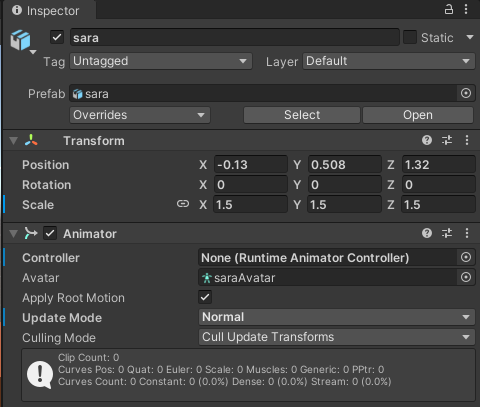Image resolution: width=480 pixels, height=407 pixels.
Task: Open the Update Mode dropdown
Action: pyautogui.click(x=337, y=317)
